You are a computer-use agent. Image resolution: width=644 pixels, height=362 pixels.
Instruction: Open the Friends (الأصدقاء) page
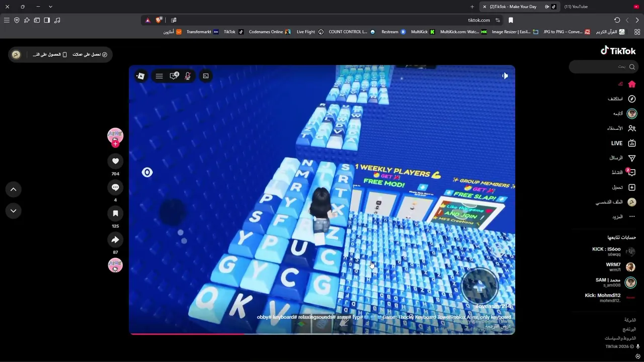[621, 128]
